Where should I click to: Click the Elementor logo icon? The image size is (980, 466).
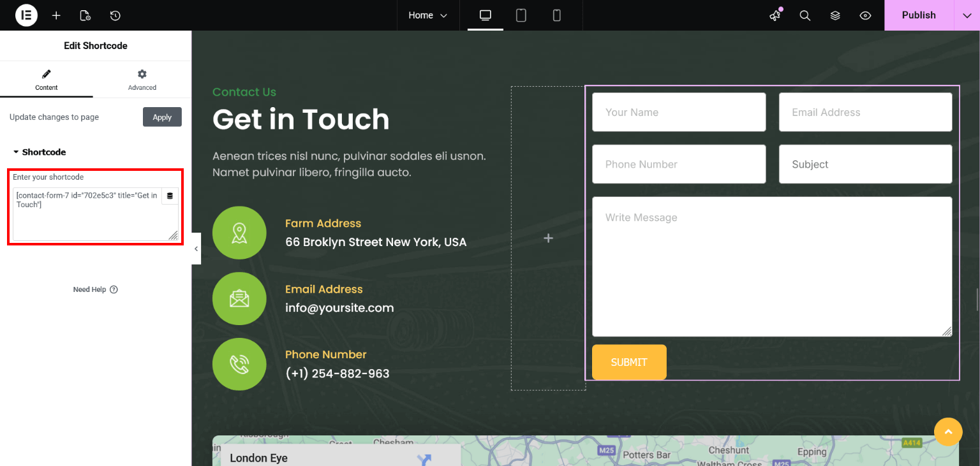[x=26, y=15]
